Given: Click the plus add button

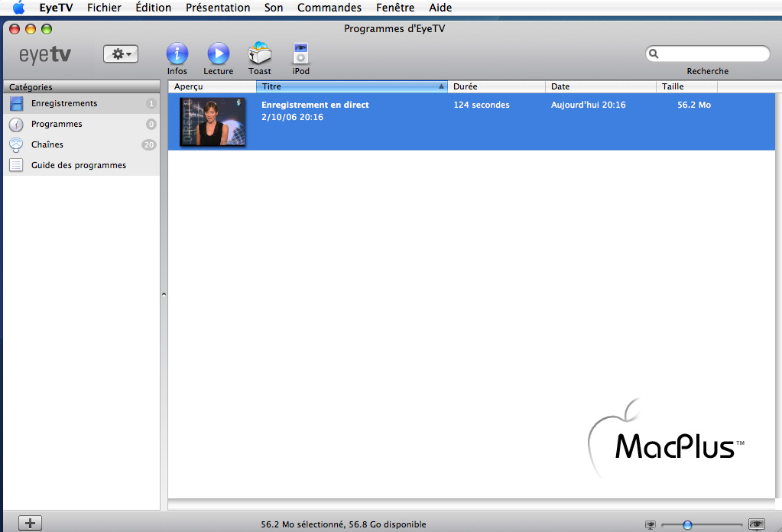Looking at the screenshot, I should tap(30, 523).
